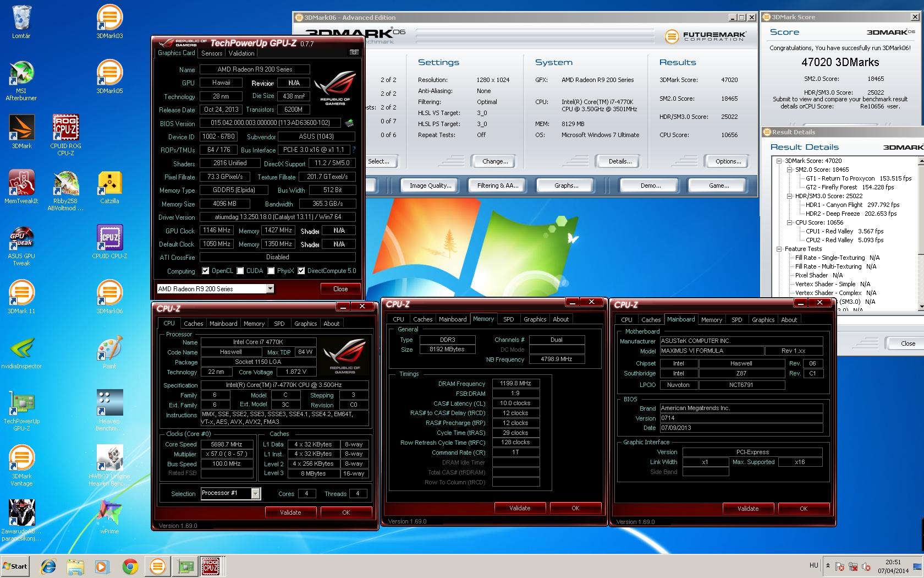This screenshot has height=578, width=924.
Task: Open the SPD tab in Memory CPU-Z window
Action: [509, 319]
